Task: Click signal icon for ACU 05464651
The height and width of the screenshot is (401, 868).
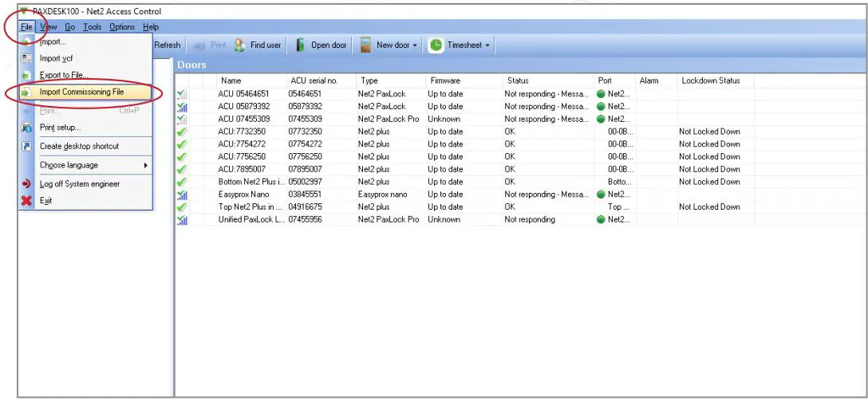Action: pyautogui.click(x=182, y=94)
